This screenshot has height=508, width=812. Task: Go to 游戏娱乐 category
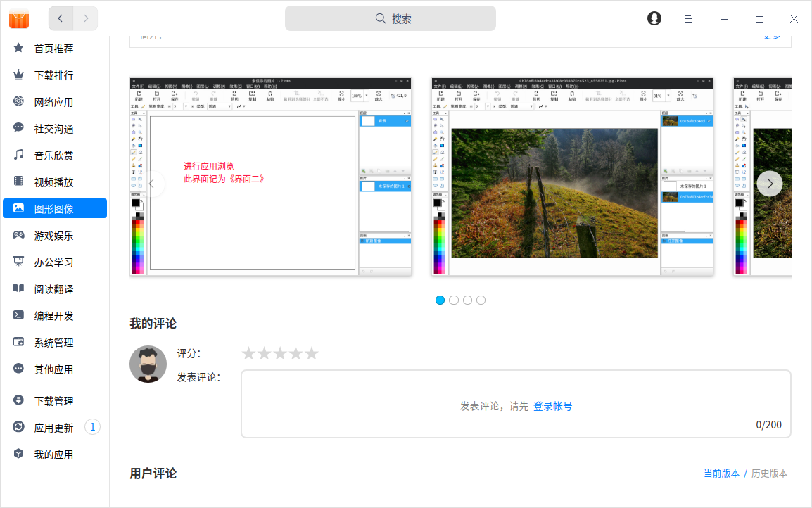click(54, 236)
